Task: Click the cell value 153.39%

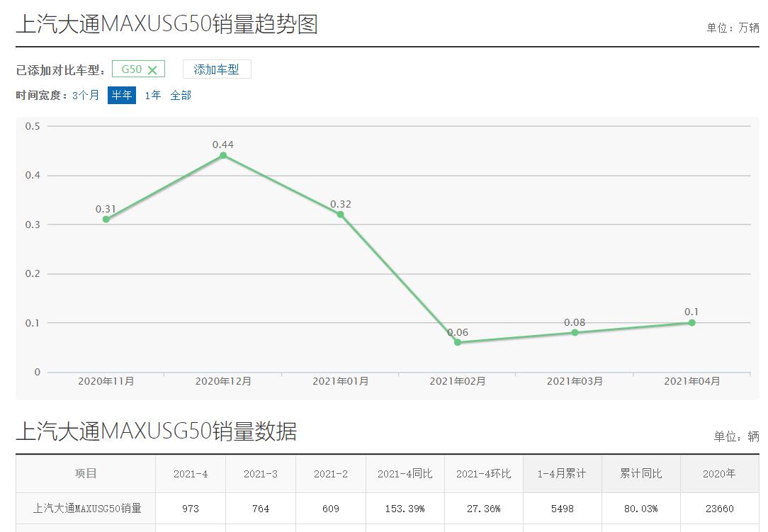Action: 405,509
